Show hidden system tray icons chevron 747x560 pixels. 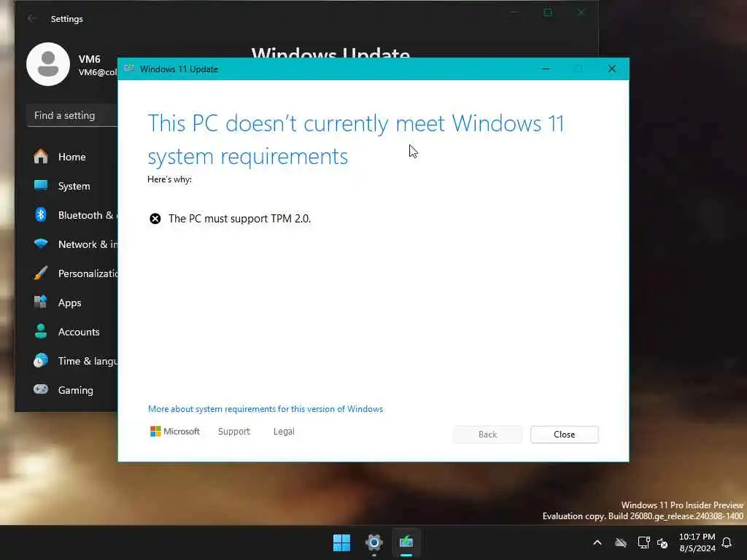(x=597, y=542)
